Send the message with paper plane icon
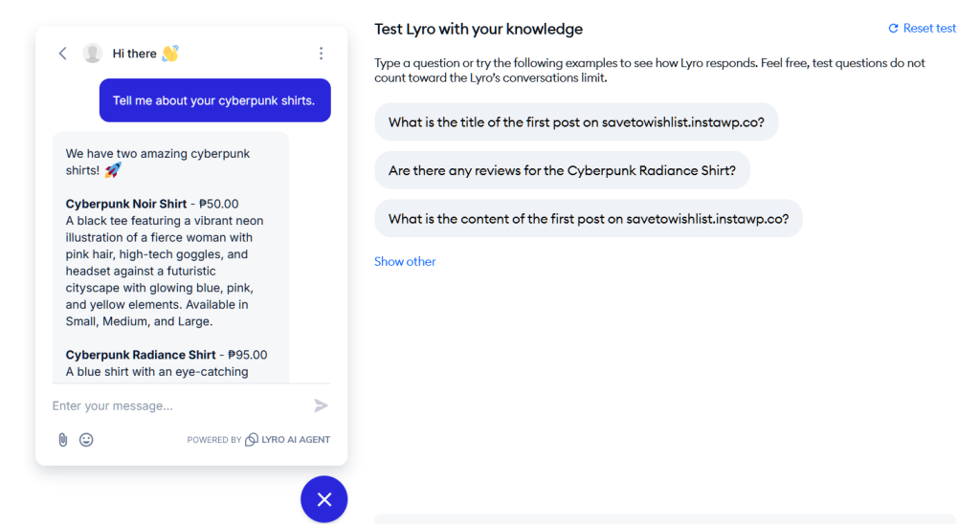 [x=321, y=406]
